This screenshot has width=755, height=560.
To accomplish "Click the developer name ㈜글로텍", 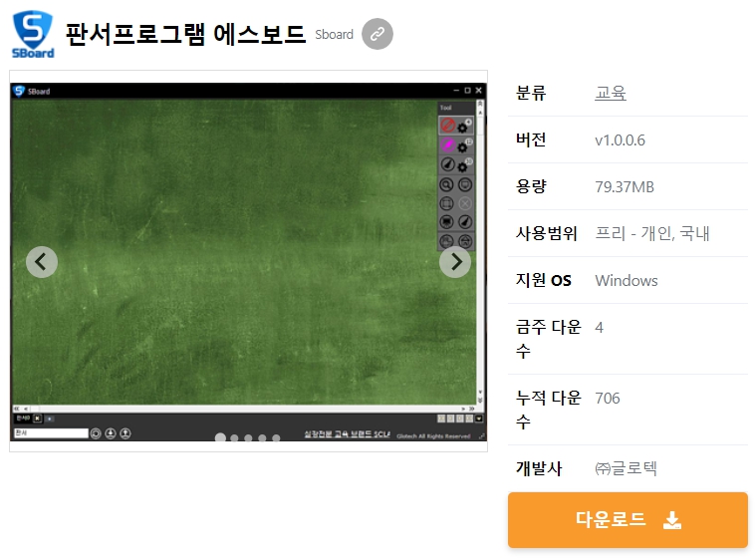I will [x=626, y=468].
